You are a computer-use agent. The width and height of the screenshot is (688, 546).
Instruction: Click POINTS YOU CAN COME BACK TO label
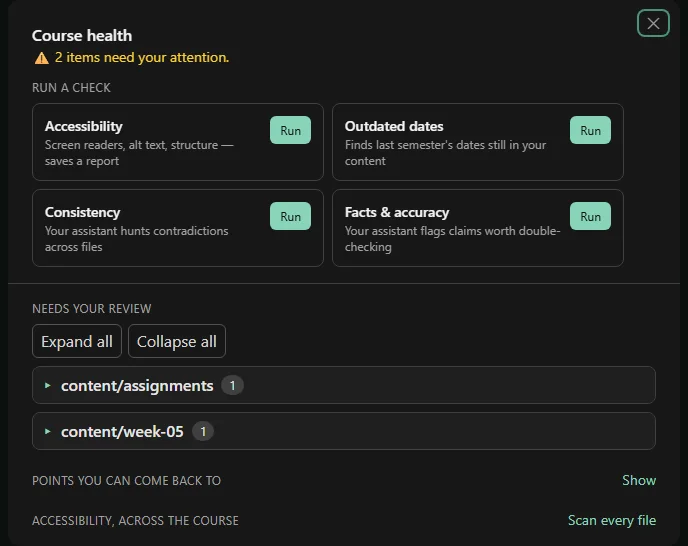pyautogui.click(x=126, y=481)
